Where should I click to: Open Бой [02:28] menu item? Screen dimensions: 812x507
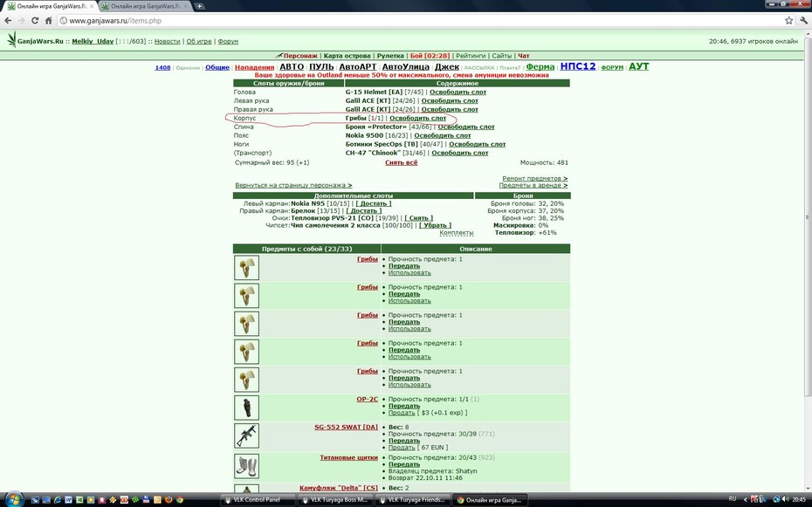430,55
